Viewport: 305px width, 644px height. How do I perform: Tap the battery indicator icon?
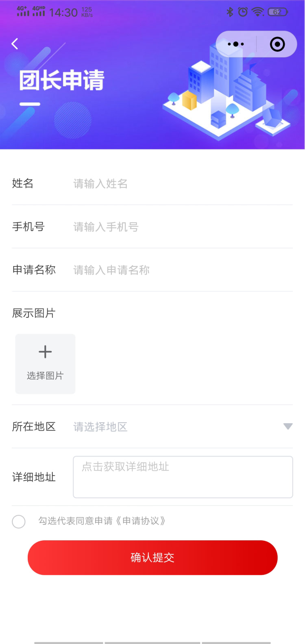[278, 12]
